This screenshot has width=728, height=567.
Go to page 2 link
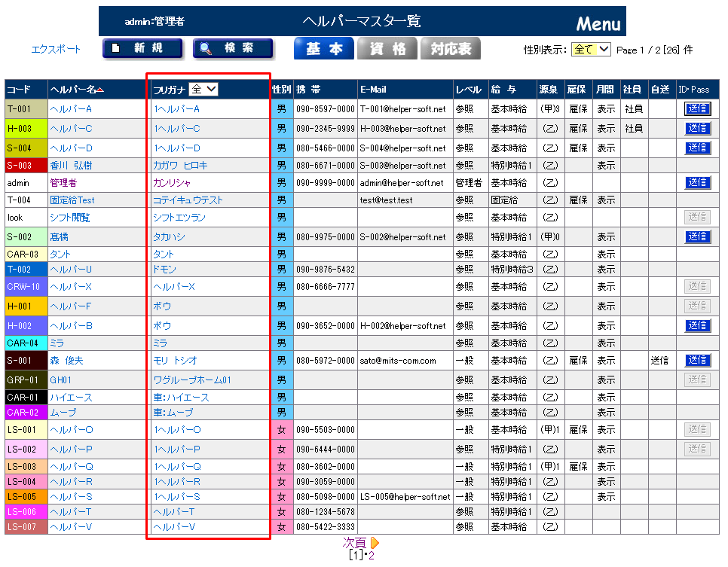tap(371, 556)
